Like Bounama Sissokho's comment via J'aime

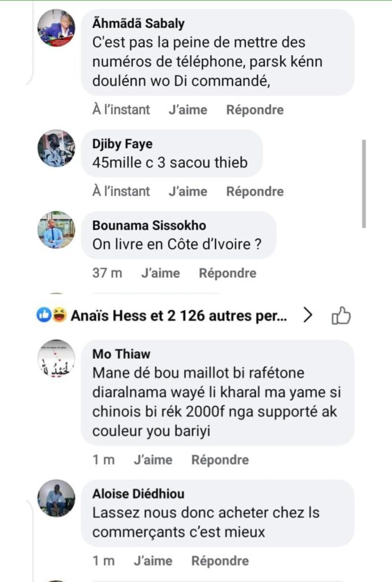tap(160, 273)
